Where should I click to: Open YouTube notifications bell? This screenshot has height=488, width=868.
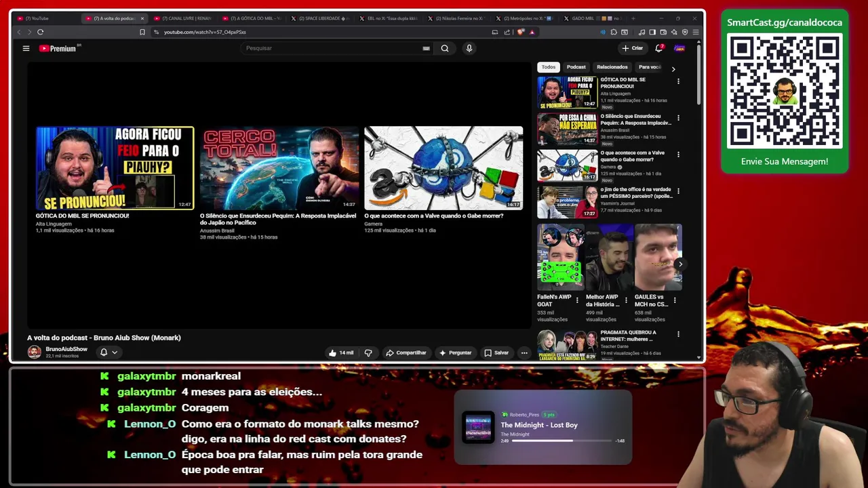(659, 48)
